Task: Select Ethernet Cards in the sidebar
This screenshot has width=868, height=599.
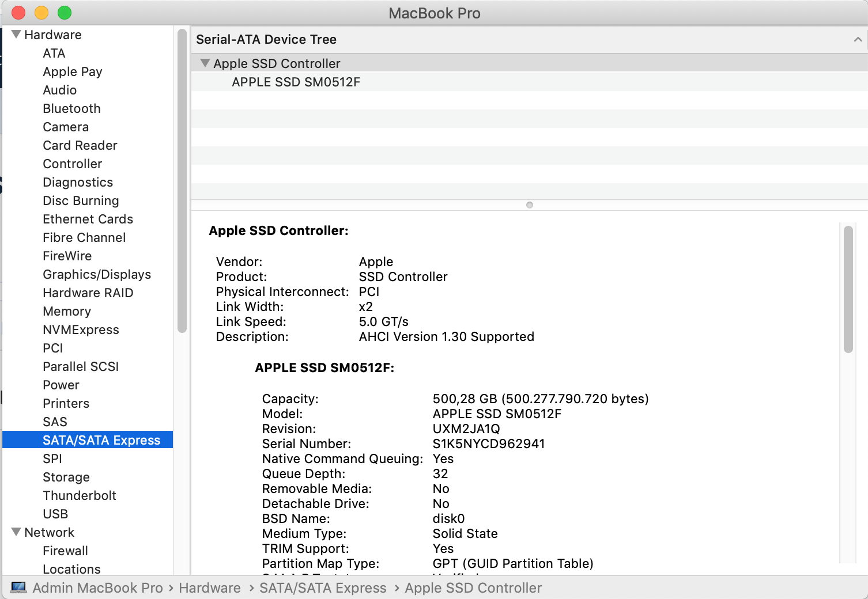Action: tap(88, 219)
